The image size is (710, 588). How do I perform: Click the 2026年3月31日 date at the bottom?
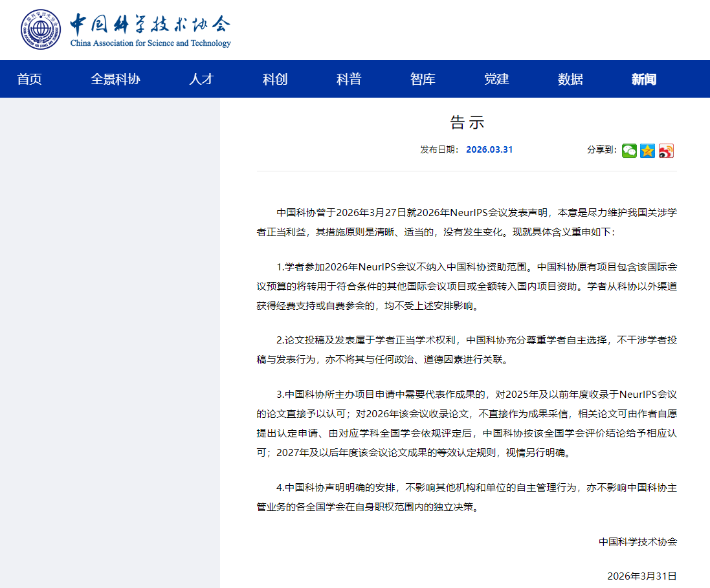641,575
